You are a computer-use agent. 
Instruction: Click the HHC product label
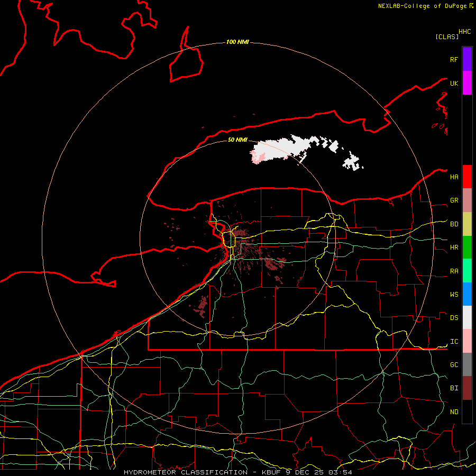pos(465,32)
